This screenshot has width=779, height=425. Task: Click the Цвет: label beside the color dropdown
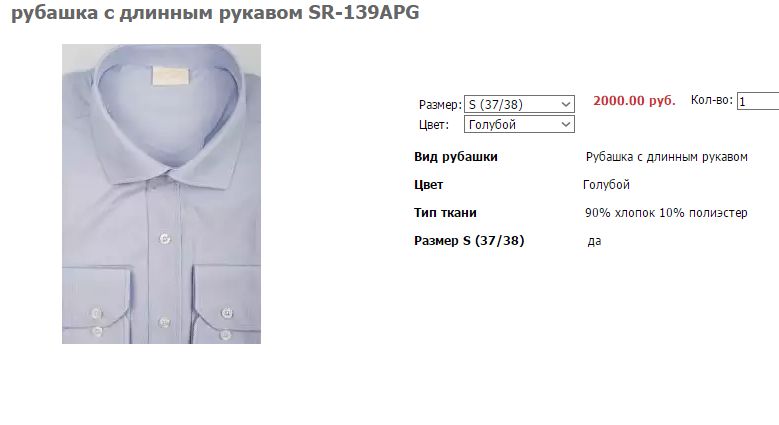tap(434, 125)
